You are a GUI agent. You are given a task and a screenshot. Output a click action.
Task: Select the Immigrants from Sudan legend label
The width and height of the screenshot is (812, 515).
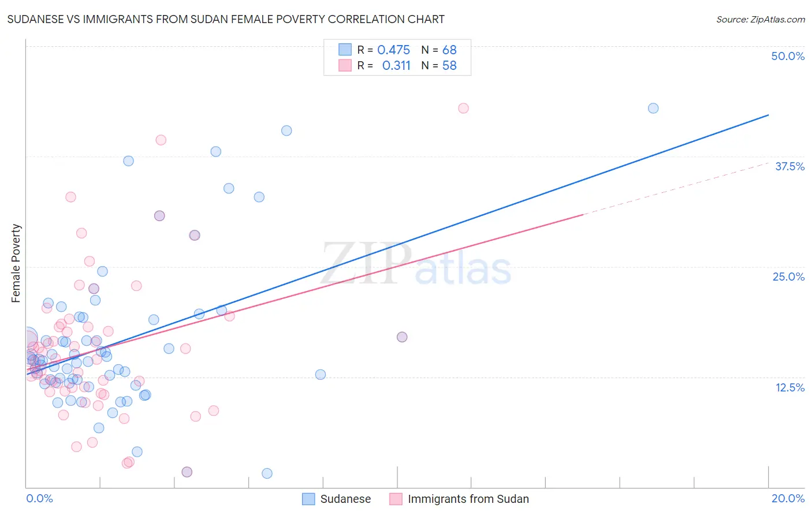(468, 499)
